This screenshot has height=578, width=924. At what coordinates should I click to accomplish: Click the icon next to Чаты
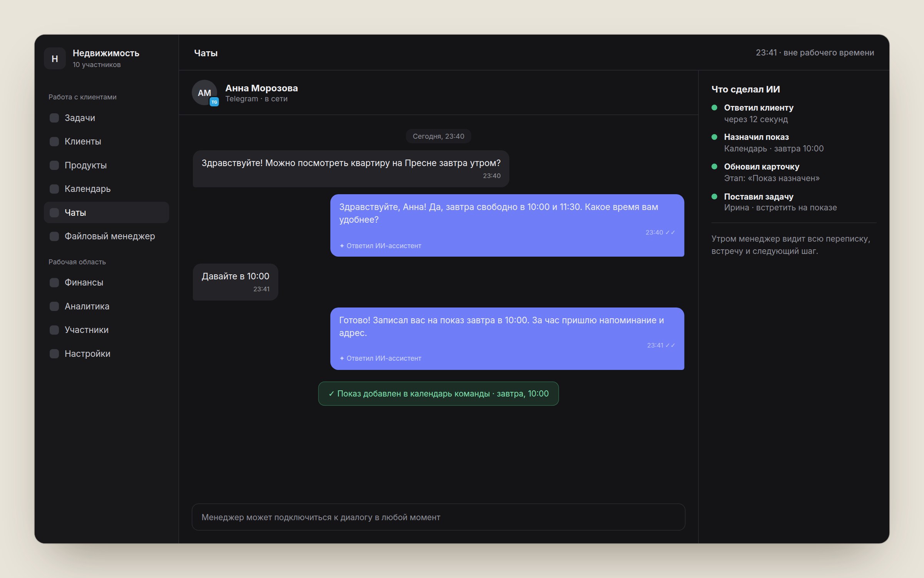54,213
